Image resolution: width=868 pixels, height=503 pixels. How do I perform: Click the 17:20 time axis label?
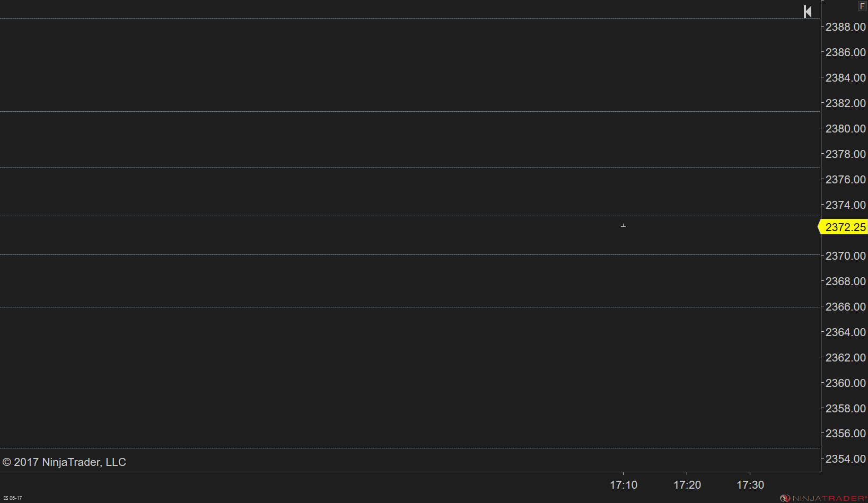pos(687,485)
